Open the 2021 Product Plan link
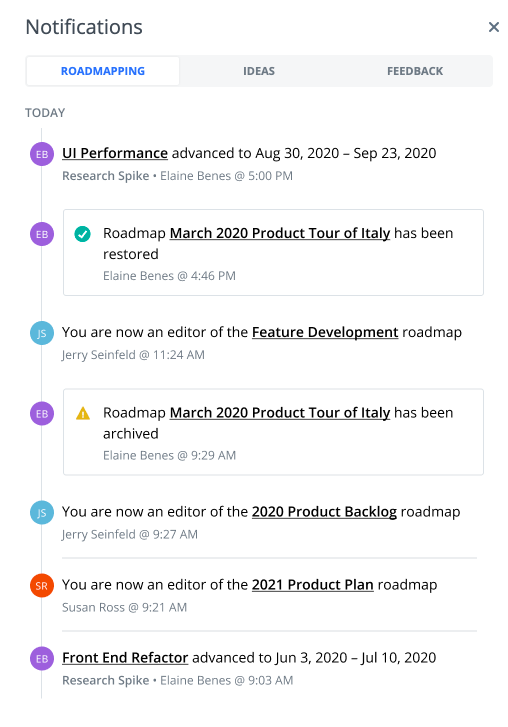The height and width of the screenshot is (727, 508). click(x=312, y=585)
